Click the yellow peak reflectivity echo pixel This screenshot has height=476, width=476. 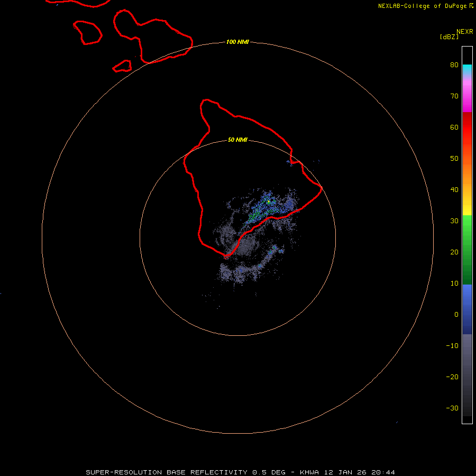pyautogui.click(x=269, y=202)
